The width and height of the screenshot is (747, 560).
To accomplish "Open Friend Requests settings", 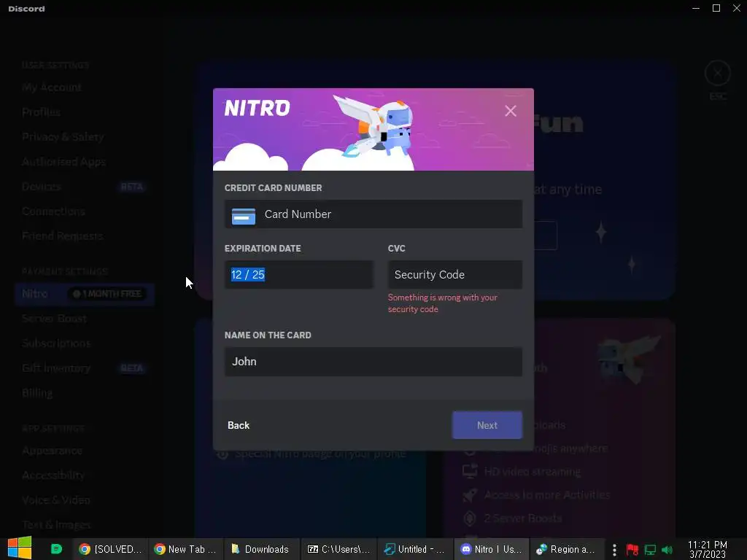I will [62, 236].
